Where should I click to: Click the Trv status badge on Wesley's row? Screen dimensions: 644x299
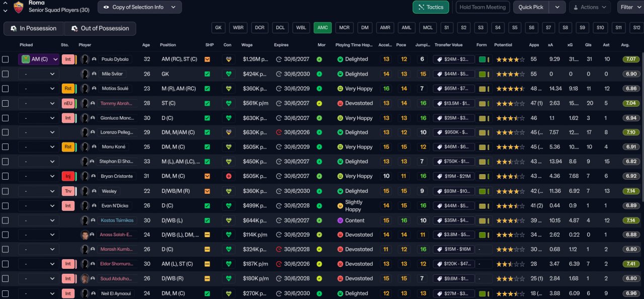68,191
